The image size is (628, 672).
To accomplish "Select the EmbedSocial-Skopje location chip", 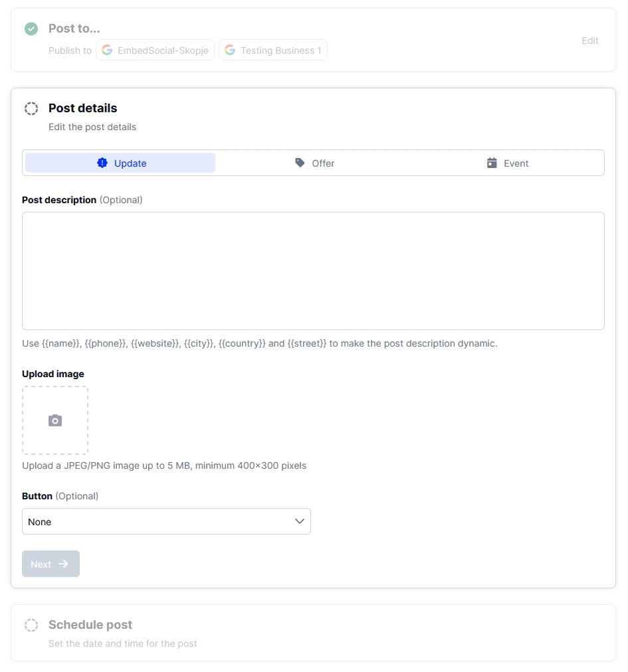I will 156,50.
